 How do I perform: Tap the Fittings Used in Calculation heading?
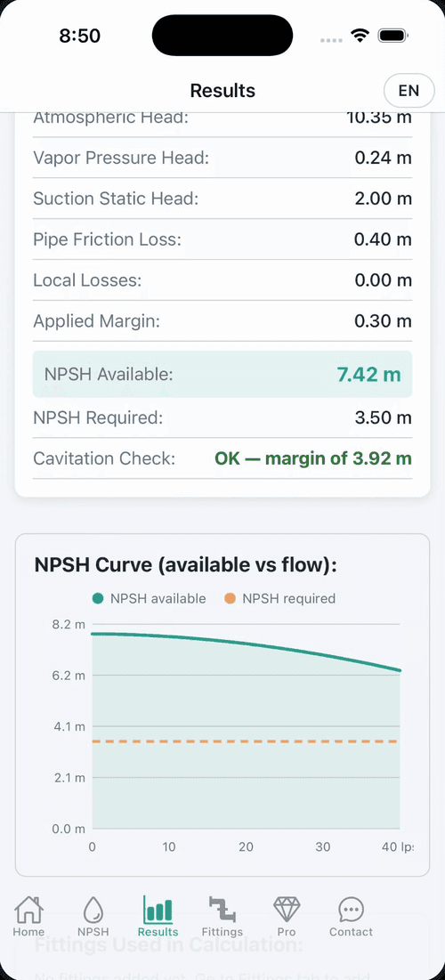pyautogui.click(x=169, y=944)
